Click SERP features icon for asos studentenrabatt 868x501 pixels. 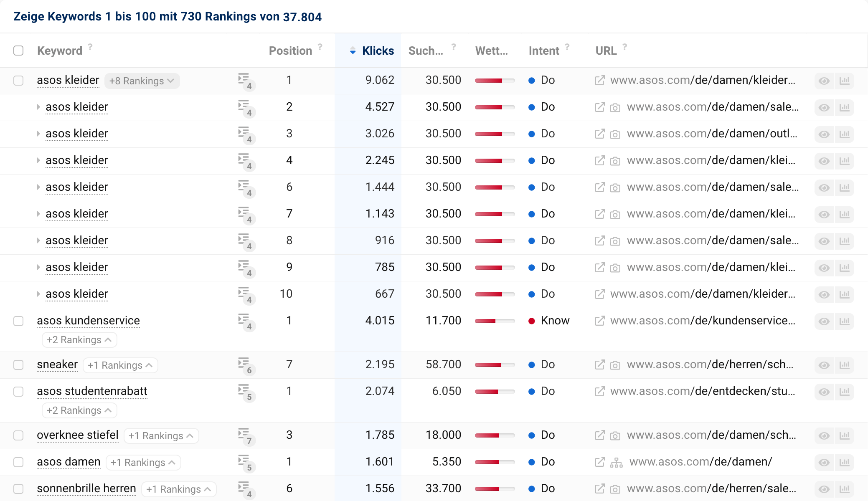245,392
